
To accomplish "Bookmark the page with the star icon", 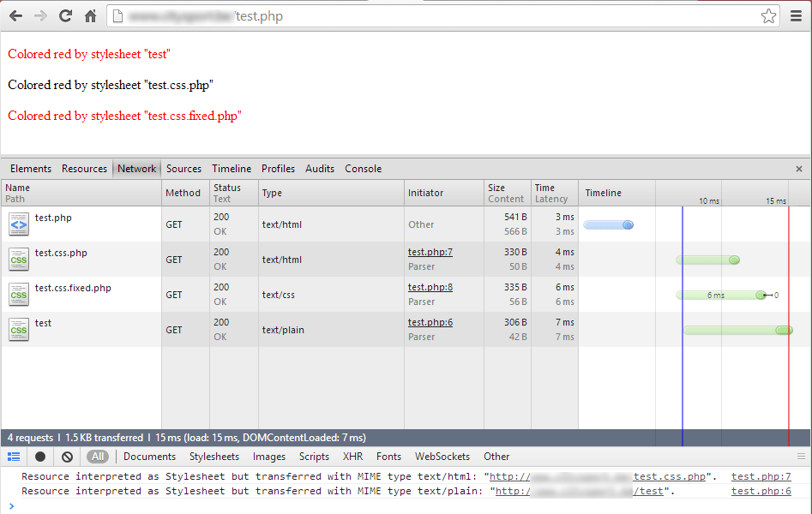I will [768, 16].
